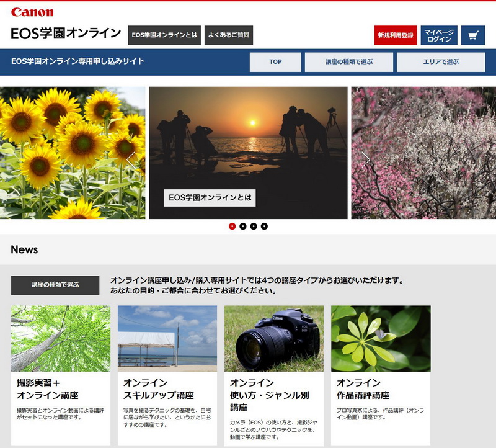Open the plum blossom banner image
The width and height of the screenshot is (496, 448).
pyautogui.click(x=423, y=153)
